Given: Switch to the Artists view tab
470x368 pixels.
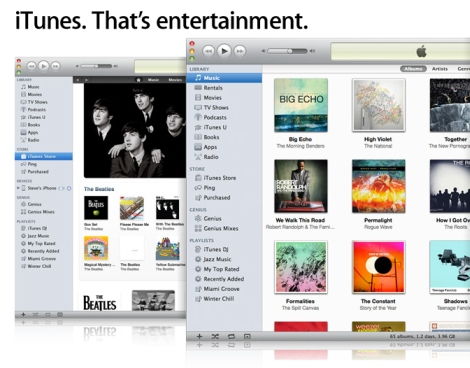Looking at the screenshot, I should point(440,69).
